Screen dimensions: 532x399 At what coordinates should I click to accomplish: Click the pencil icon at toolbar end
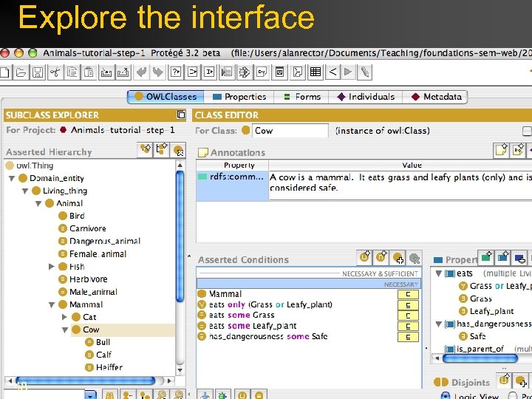[365, 72]
